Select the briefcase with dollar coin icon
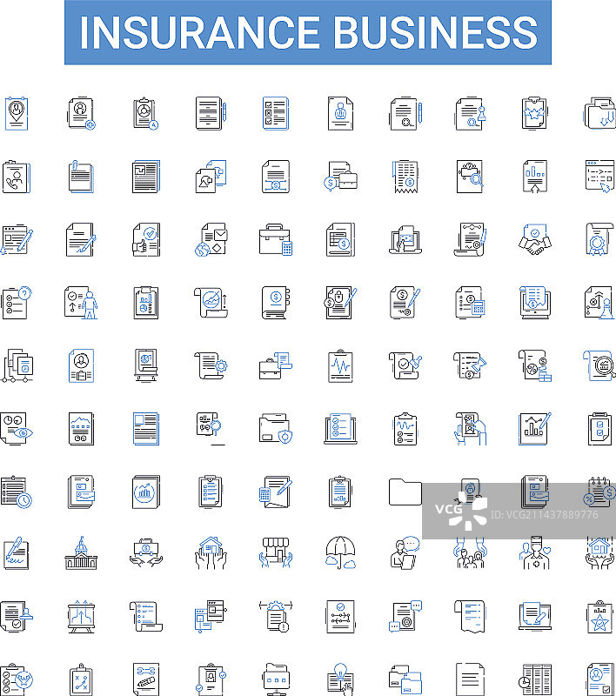The height and width of the screenshot is (696, 616). click(340, 177)
